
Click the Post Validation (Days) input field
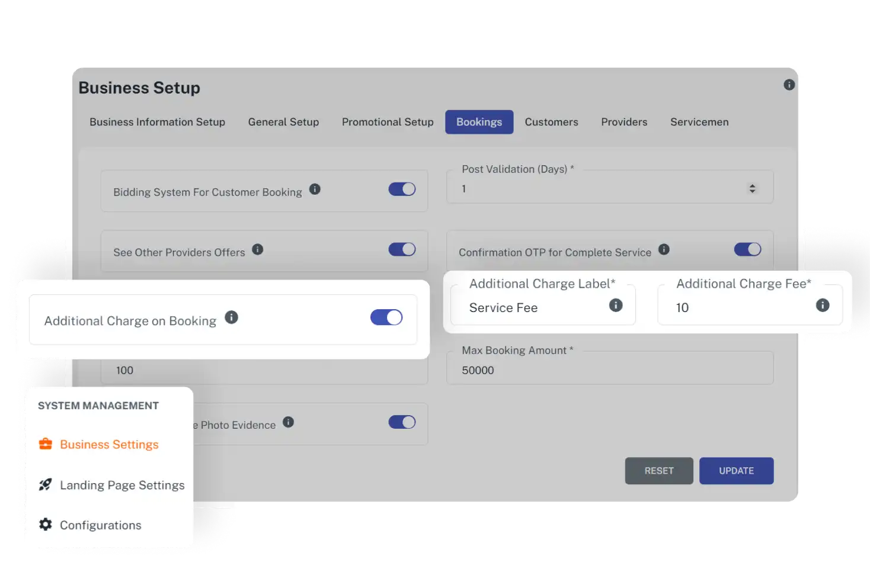610,188
